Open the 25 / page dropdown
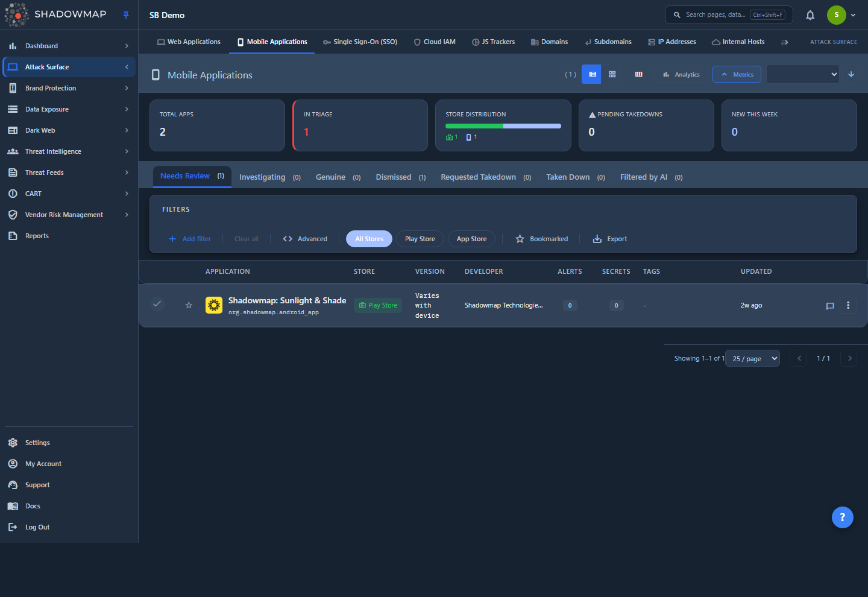This screenshot has width=868, height=597. pyautogui.click(x=753, y=358)
